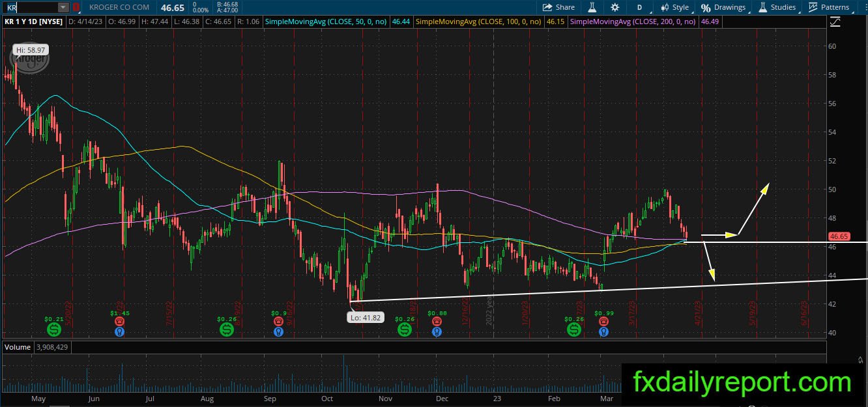Click the blue bulb icon under $0.88

tap(436, 331)
